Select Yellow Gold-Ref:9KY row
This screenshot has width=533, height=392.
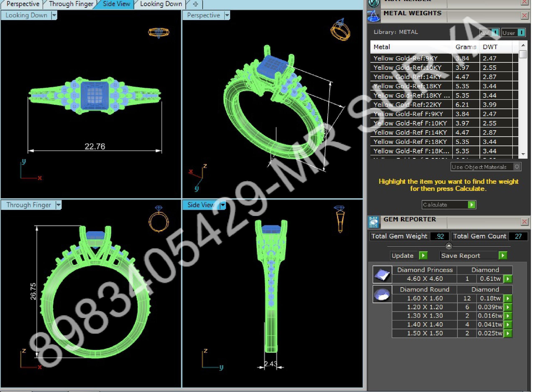tap(444, 58)
